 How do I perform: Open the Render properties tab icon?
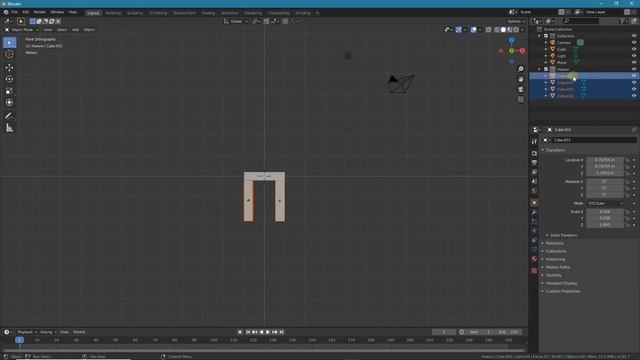534,153
